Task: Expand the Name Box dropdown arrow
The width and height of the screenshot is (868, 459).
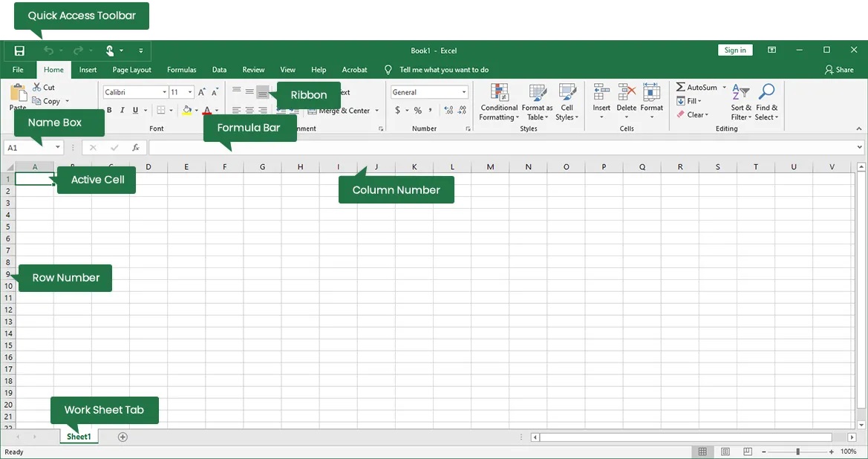Action: click(58, 148)
